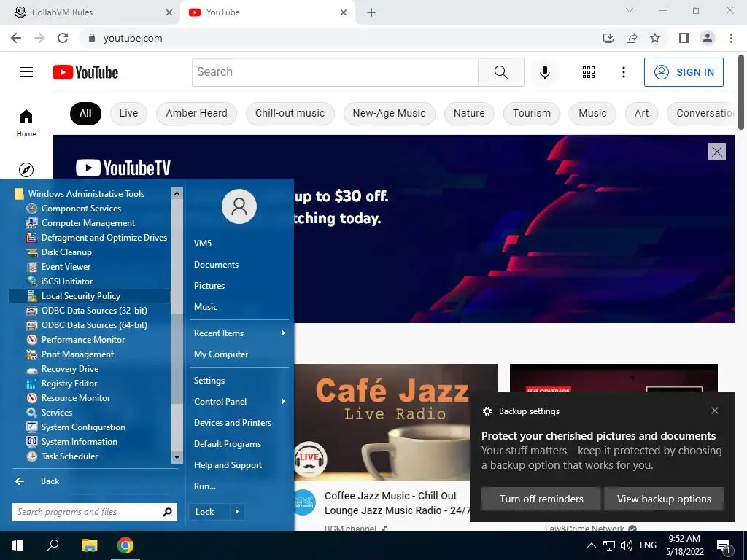Open the Café Jazz Live Radio thumbnail

pos(395,422)
